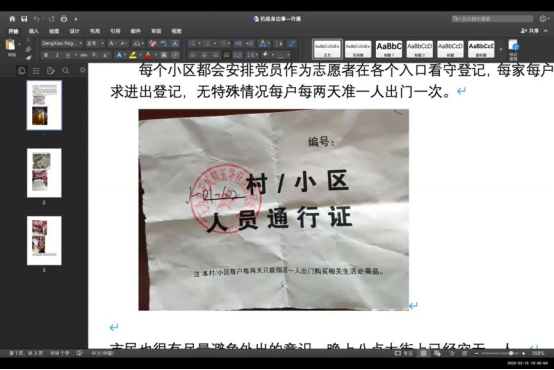The image size is (554, 370).
Task: Open the DengXian font name dropdown
Action: (62, 43)
